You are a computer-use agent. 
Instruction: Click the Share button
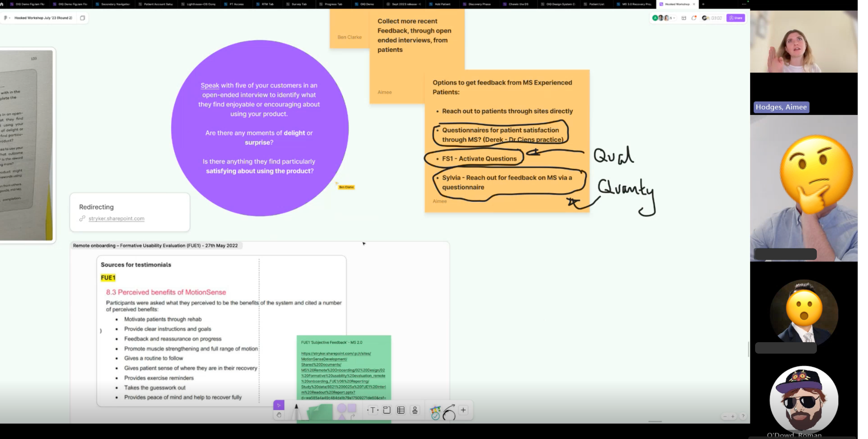735,18
